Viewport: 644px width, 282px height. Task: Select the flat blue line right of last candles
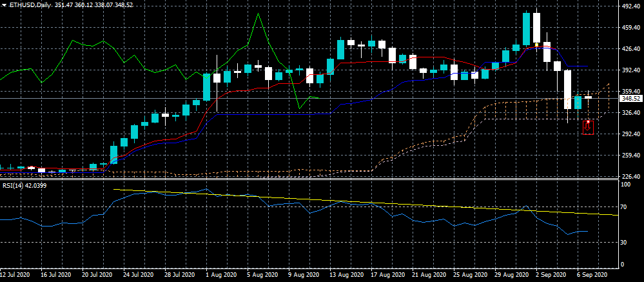[577, 66]
